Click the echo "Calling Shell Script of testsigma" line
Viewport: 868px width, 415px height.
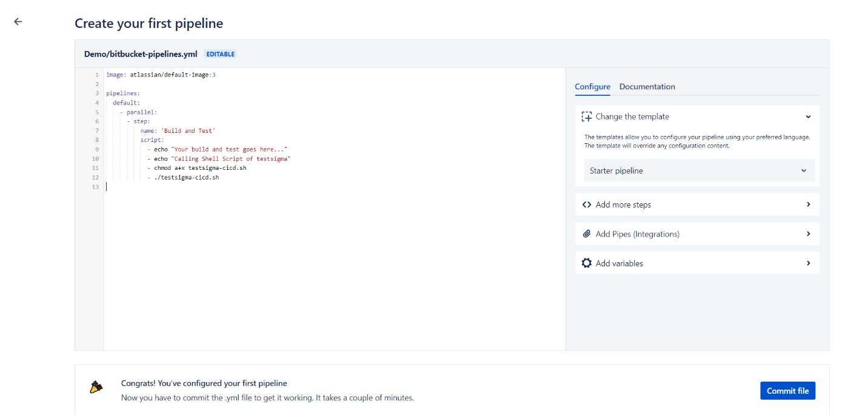click(219, 158)
